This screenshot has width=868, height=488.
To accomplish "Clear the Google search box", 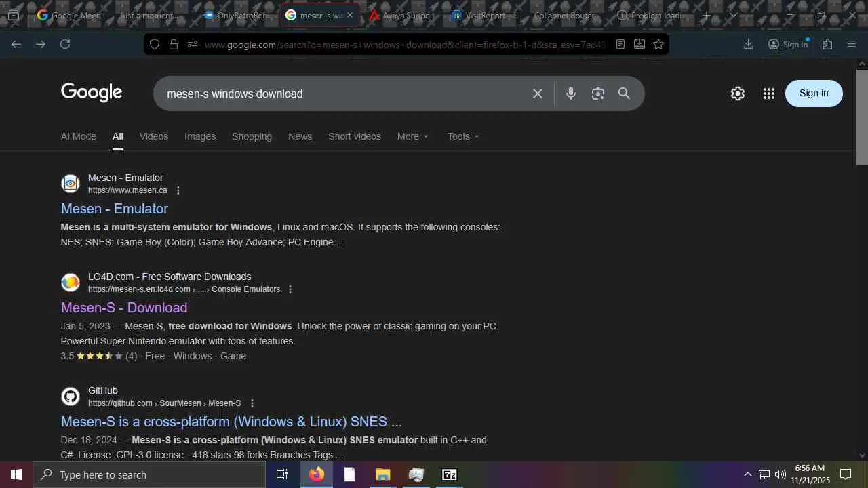I will click(538, 94).
